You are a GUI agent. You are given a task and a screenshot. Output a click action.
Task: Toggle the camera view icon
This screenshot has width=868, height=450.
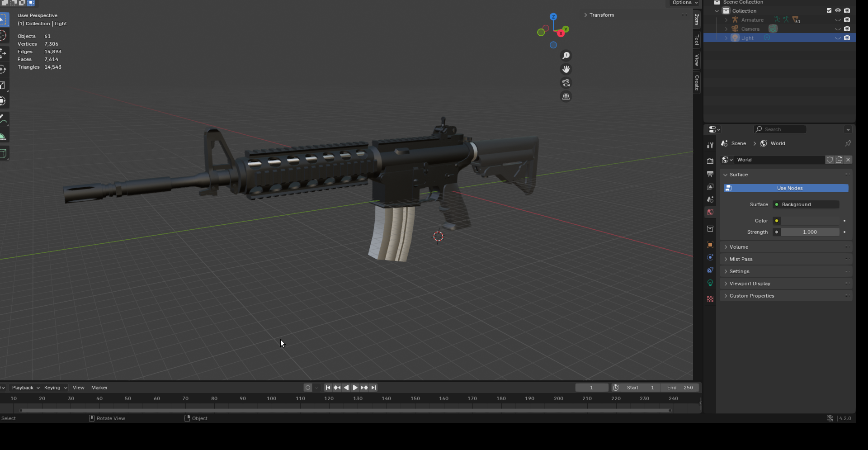[566, 83]
